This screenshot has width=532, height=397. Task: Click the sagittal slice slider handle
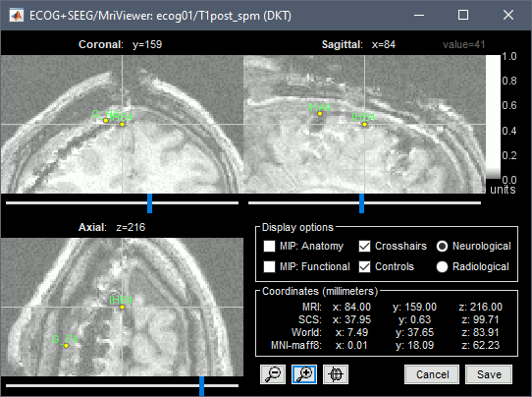pyautogui.click(x=361, y=203)
